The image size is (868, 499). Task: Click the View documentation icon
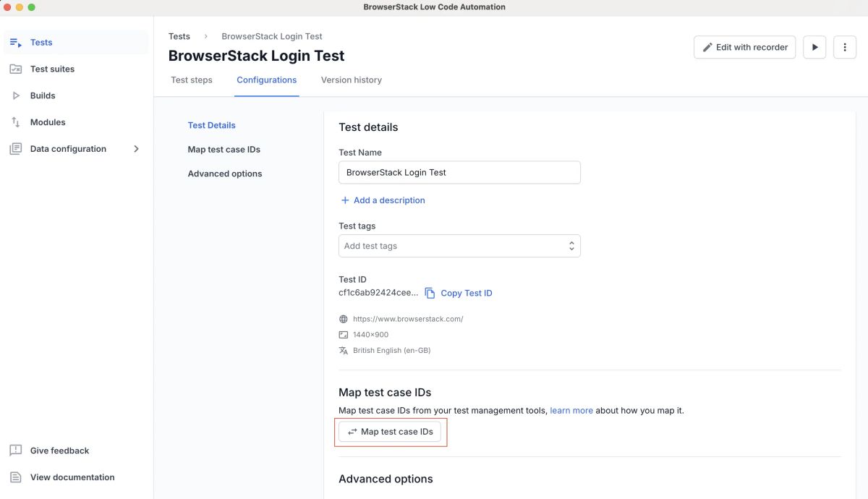15,477
